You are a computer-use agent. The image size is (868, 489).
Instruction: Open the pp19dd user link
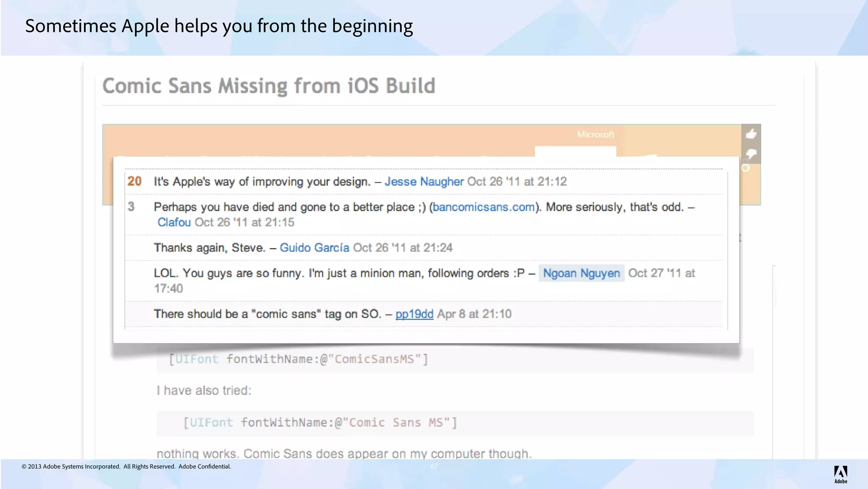pos(414,314)
